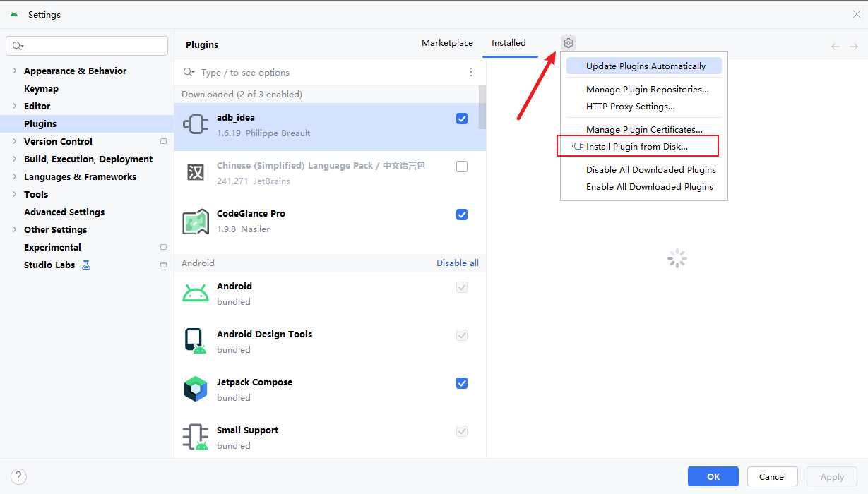
Task: Click the plugin list scrollbar thumb
Action: pos(482,107)
